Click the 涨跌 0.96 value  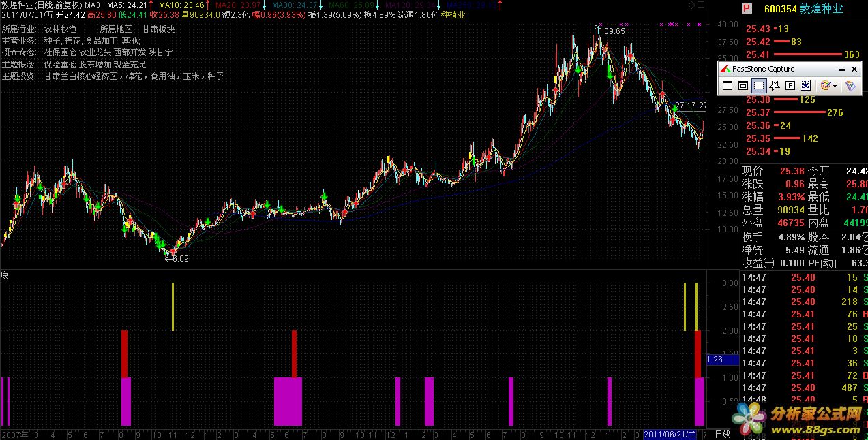[x=794, y=184]
